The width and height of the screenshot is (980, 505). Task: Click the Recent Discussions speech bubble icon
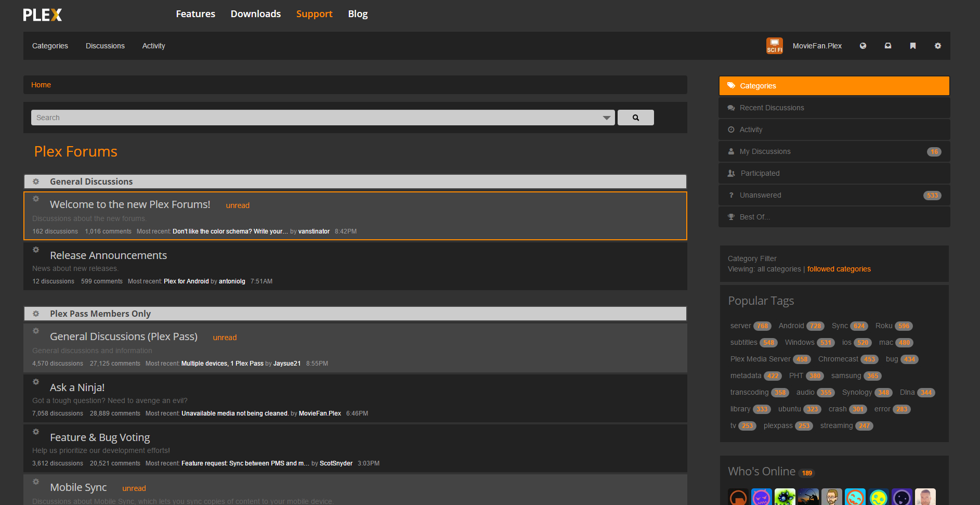pyautogui.click(x=731, y=108)
